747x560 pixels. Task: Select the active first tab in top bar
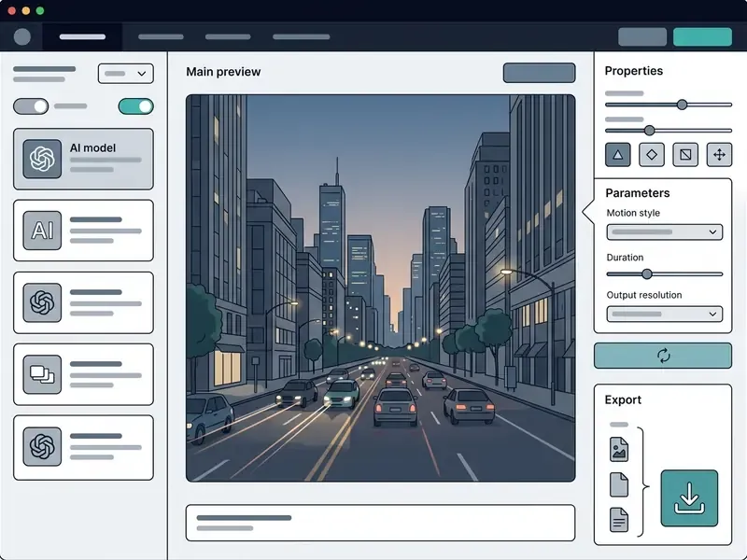click(82, 36)
